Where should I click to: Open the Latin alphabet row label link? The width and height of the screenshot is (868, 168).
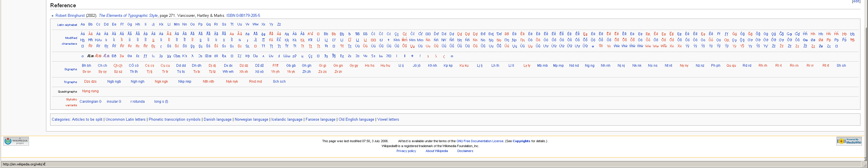pyautogui.click(x=67, y=25)
